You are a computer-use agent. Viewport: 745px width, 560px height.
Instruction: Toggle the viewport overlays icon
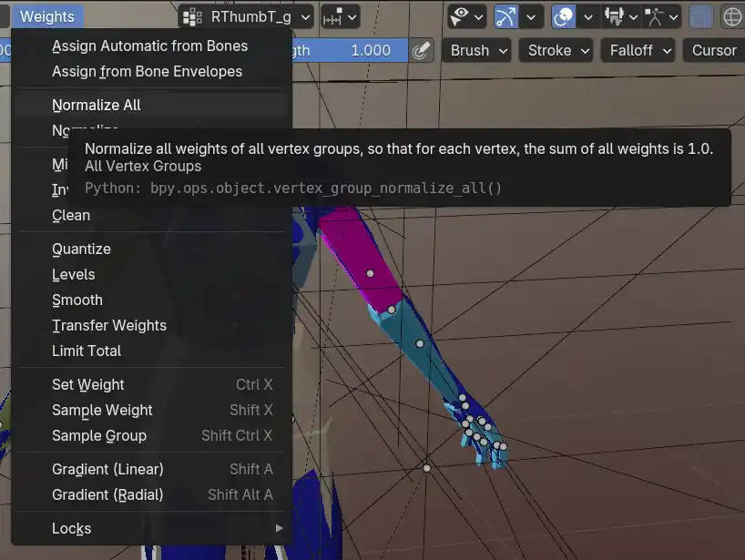coord(564,16)
